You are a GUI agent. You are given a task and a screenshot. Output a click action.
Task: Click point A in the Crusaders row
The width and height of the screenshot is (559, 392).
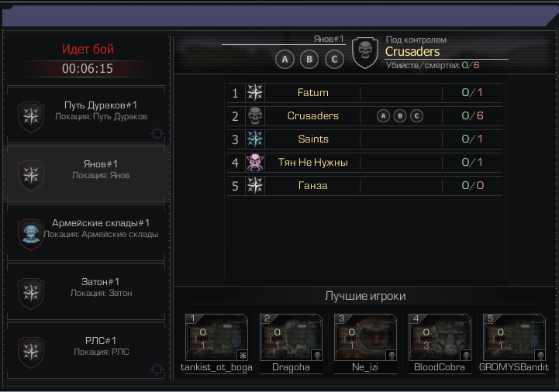pyautogui.click(x=383, y=116)
